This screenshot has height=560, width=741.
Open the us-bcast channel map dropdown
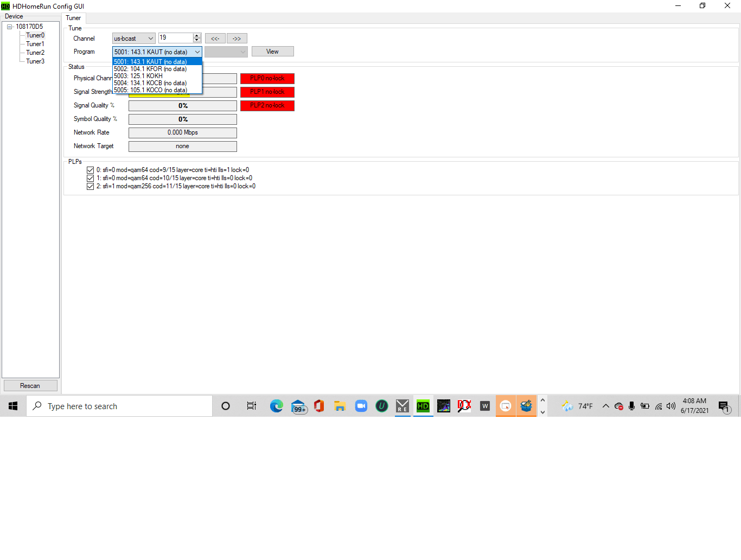pyautogui.click(x=134, y=39)
